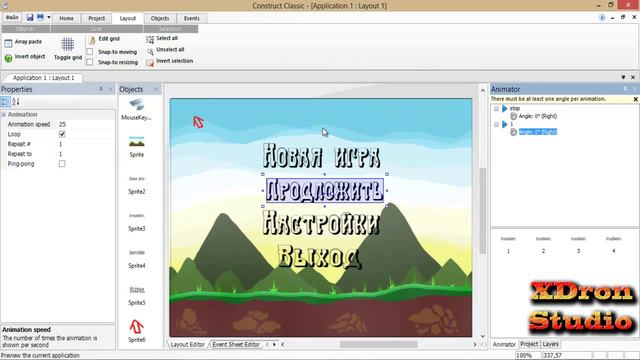Click the help icon in ribbon corner
The width and height of the screenshot is (640, 360).
tap(602, 18)
